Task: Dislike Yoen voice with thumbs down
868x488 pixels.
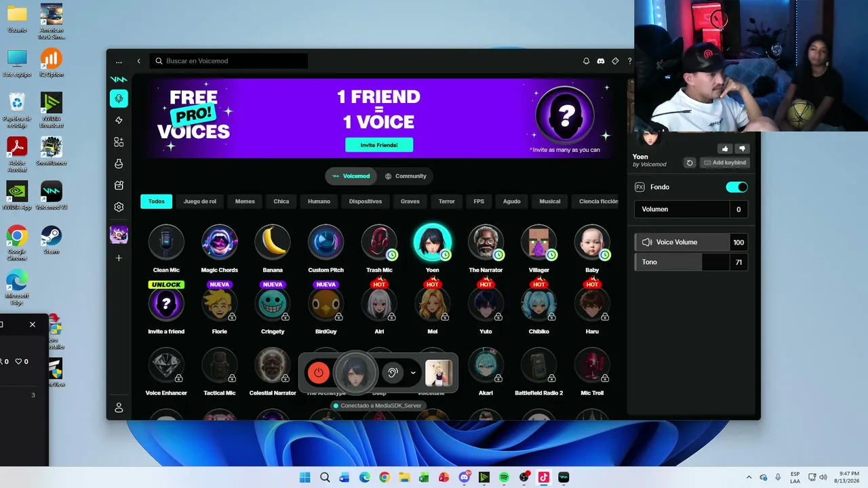Action: point(742,148)
